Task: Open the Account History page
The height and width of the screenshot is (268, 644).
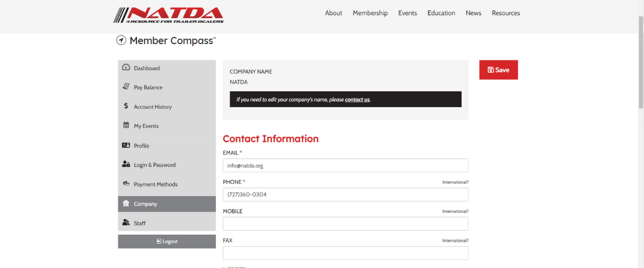Action: (x=167, y=107)
